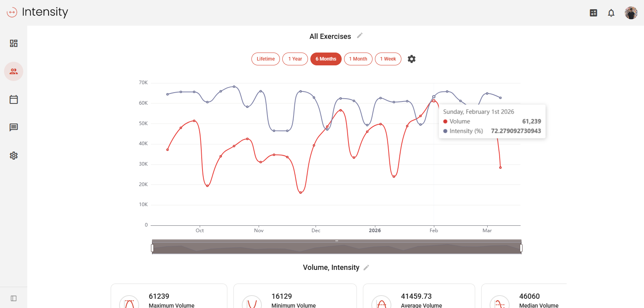Collapse the sidebar panel toggle
Viewport: 644px width, 308px height.
point(14,298)
